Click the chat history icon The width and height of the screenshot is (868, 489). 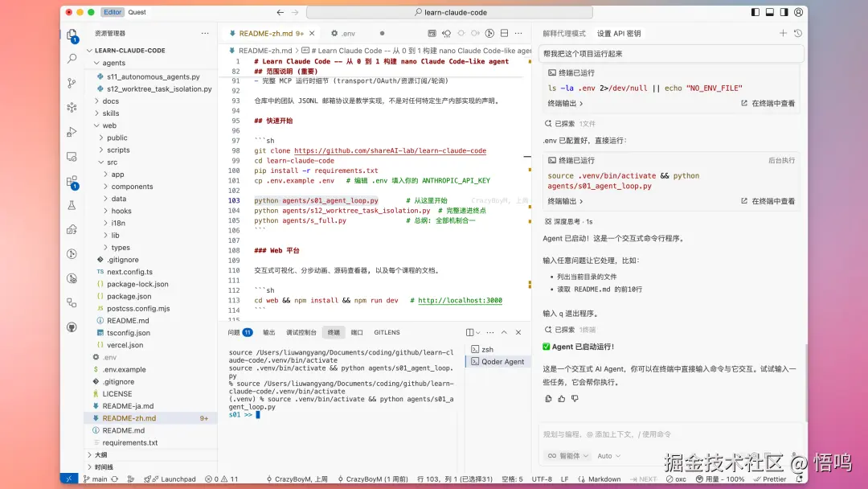tap(797, 33)
